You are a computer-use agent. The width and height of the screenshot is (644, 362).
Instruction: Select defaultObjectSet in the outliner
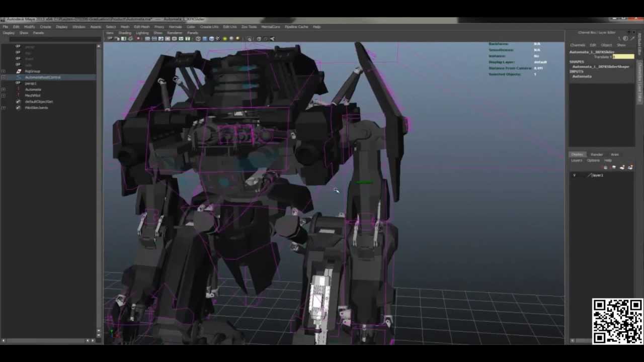pyautogui.click(x=39, y=101)
